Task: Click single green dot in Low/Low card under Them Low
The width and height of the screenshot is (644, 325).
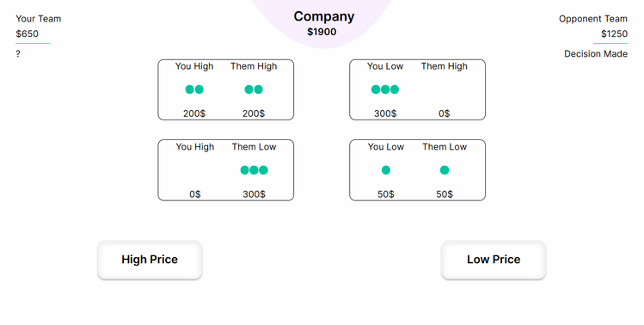Action: click(x=445, y=170)
